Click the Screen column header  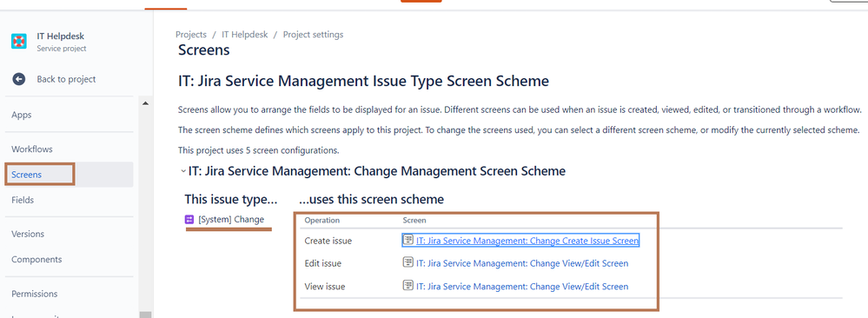(414, 220)
